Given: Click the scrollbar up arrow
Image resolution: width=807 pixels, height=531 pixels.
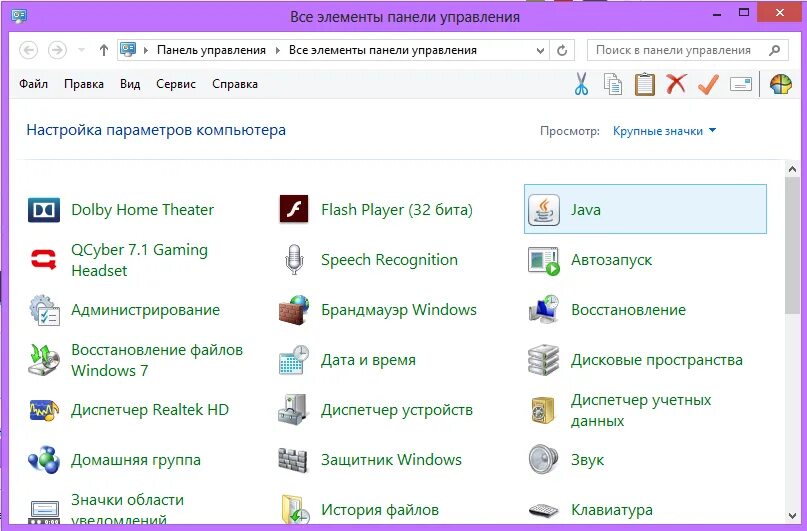Looking at the screenshot, I should pyautogui.click(x=793, y=169).
